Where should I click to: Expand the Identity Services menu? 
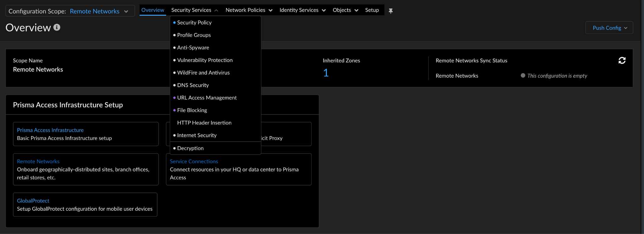[x=303, y=10]
